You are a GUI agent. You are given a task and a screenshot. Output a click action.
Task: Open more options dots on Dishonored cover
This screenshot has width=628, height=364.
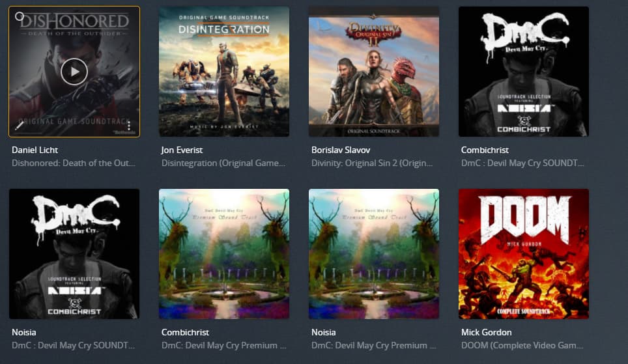[x=129, y=126]
